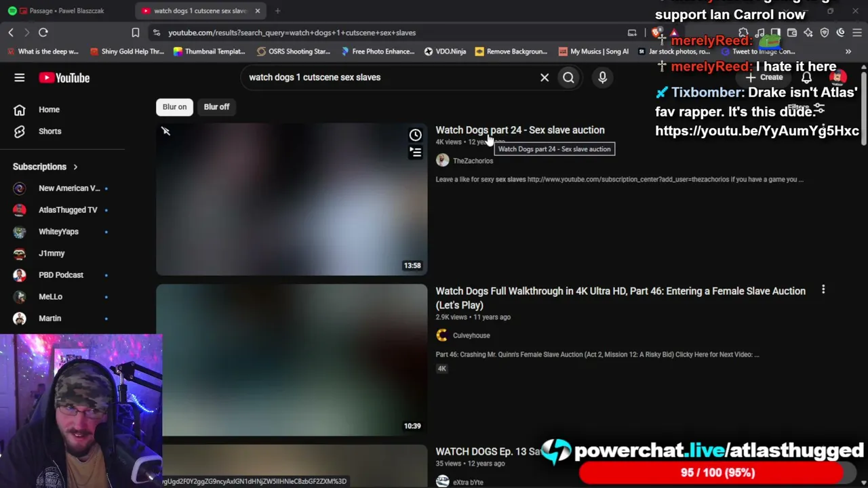The image size is (868, 488).
Task: Start search with your voice microphone
Action: pos(602,77)
